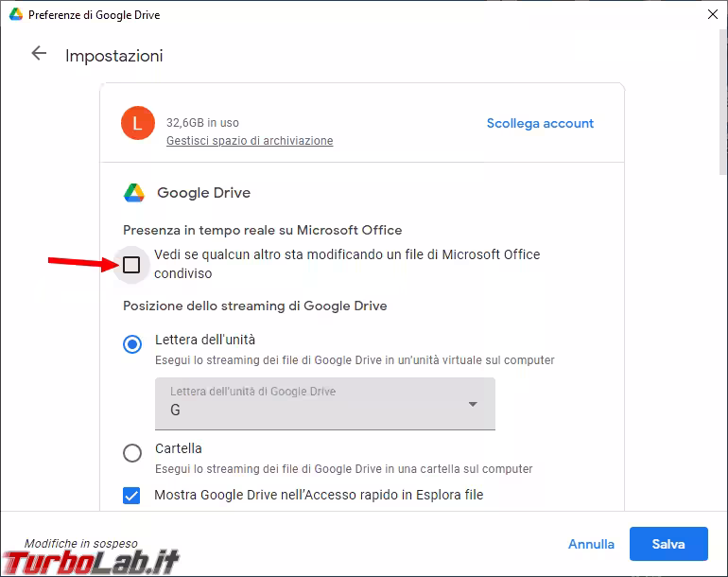Click the Impostazioni page title
The height and width of the screenshot is (577, 728).
[113, 56]
